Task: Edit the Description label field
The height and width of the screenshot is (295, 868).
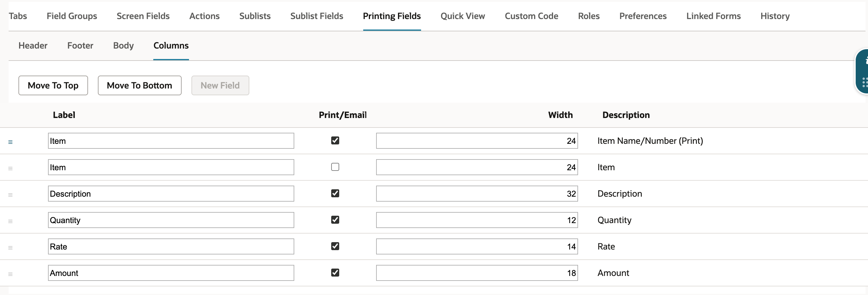Action: coord(171,194)
